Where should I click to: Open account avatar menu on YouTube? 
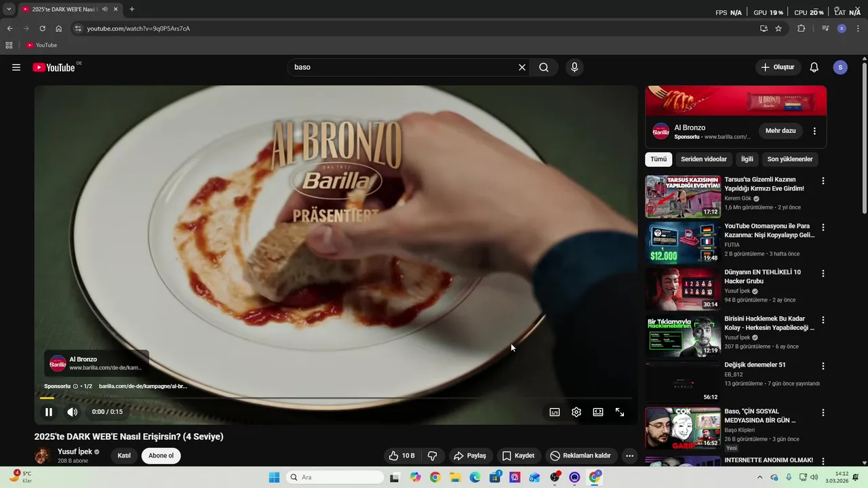[x=840, y=67]
